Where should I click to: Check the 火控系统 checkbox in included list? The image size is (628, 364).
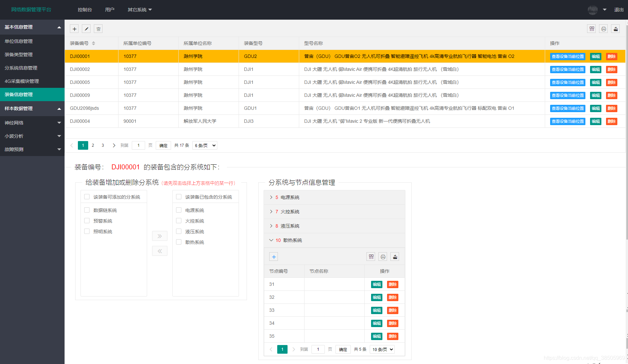tap(179, 221)
